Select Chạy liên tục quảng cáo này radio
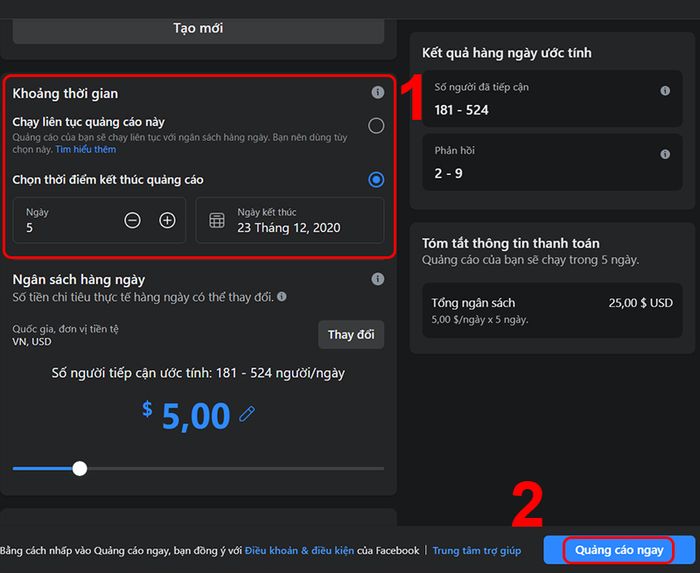The width and height of the screenshot is (700, 573). pos(376,126)
